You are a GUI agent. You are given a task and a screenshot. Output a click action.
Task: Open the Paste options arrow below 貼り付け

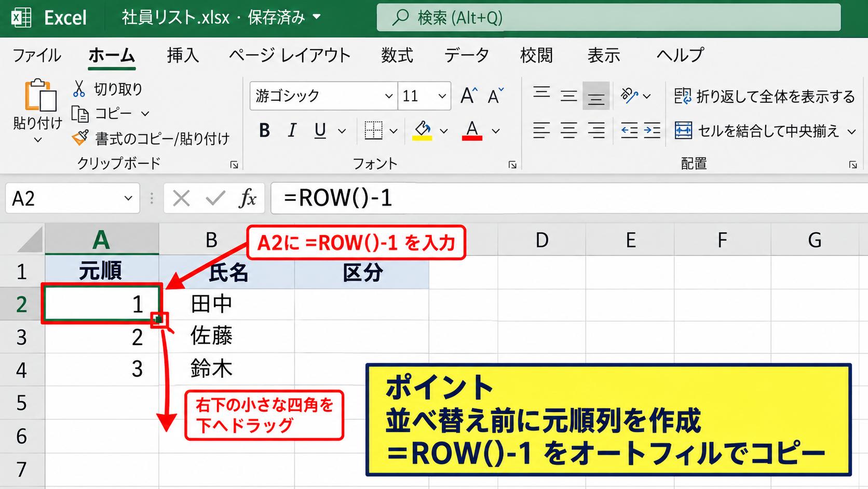pyautogui.click(x=37, y=140)
